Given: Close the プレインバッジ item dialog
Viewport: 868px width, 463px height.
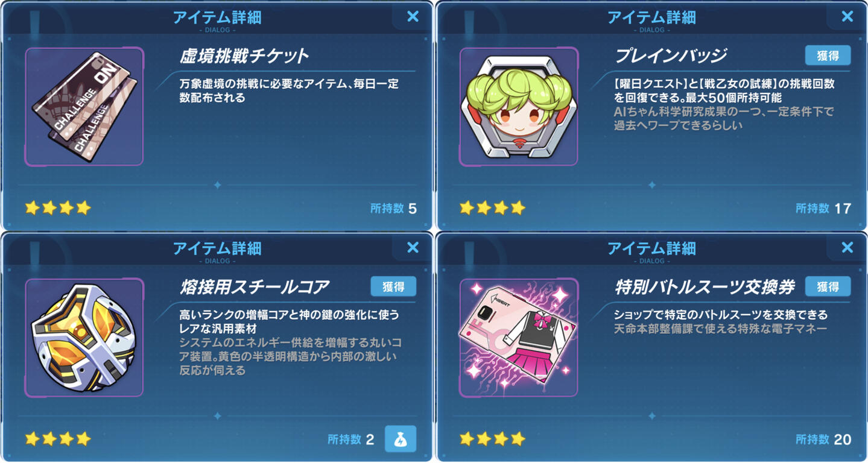Looking at the screenshot, I should point(847,16).
